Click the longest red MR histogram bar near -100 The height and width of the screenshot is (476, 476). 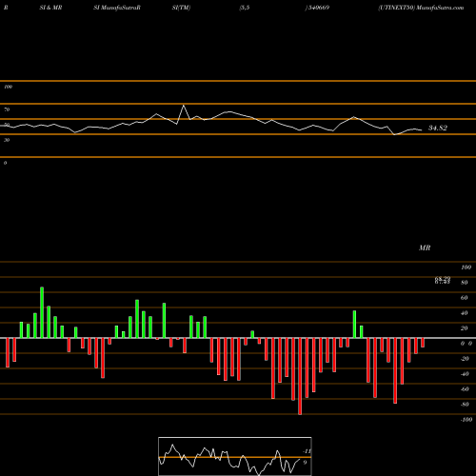pos(300,376)
